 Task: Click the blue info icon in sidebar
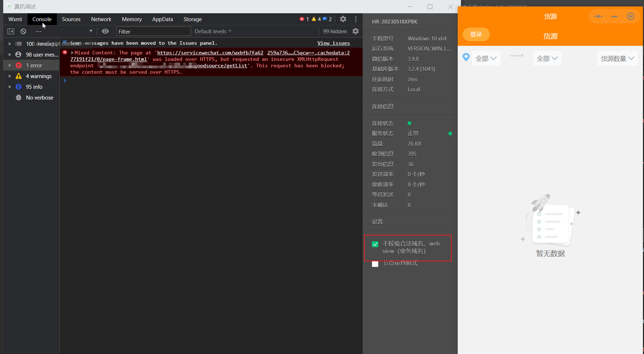coord(19,87)
